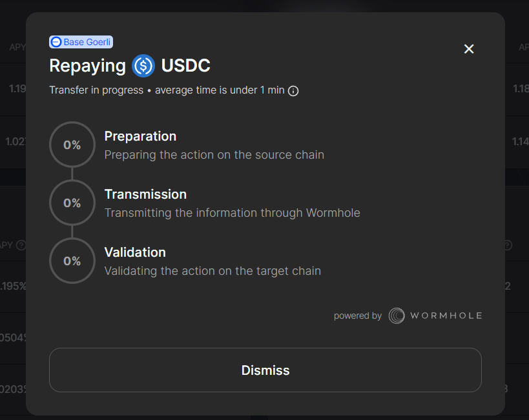Image resolution: width=529 pixels, height=420 pixels.
Task: Click the APY info icon behind dialog left
Action: click(x=21, y=245)
